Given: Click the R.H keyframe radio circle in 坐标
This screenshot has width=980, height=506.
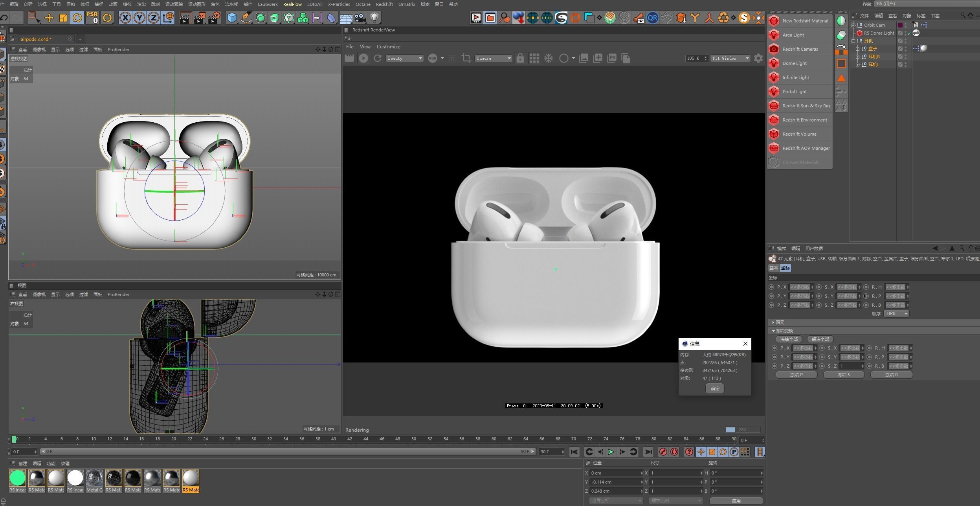Looking at the screenshot, I should (866, 287).
